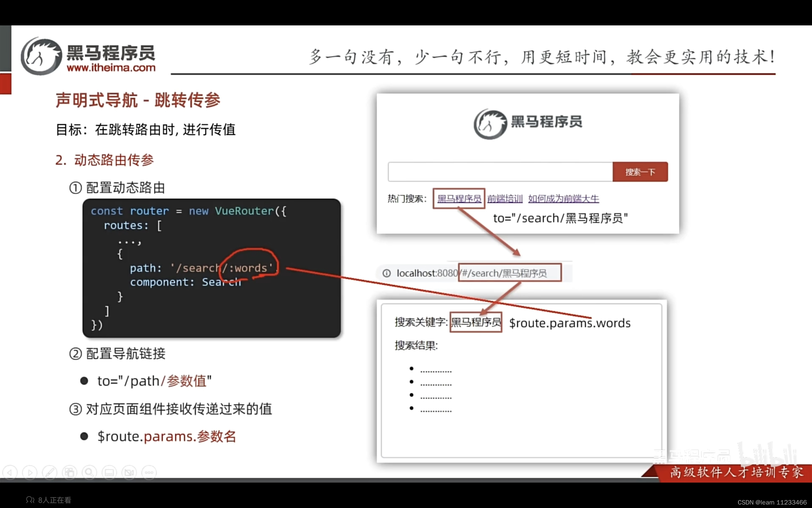Click the bullet $route.params.参数名

click(x=167, y=437)
